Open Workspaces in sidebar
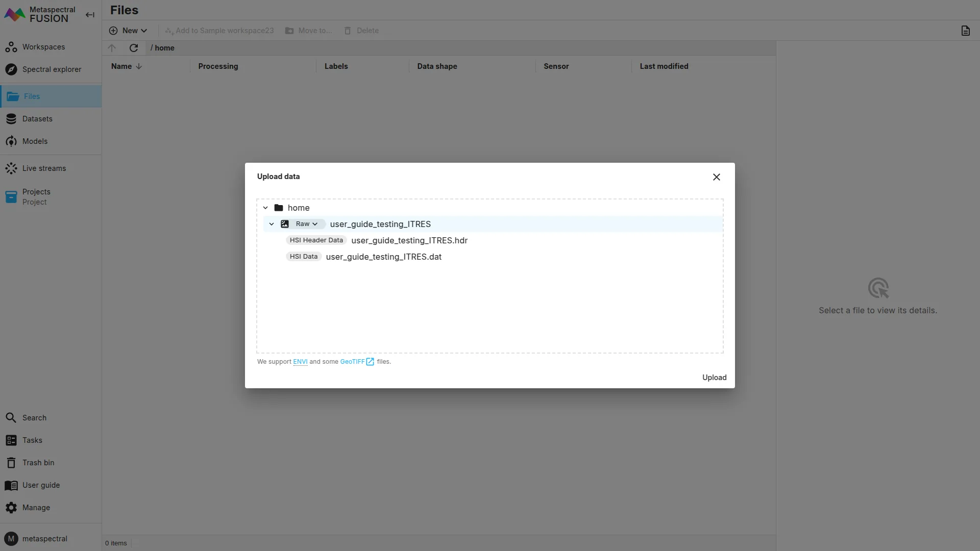This screenshot has width=980, height=551. [43, 47]
